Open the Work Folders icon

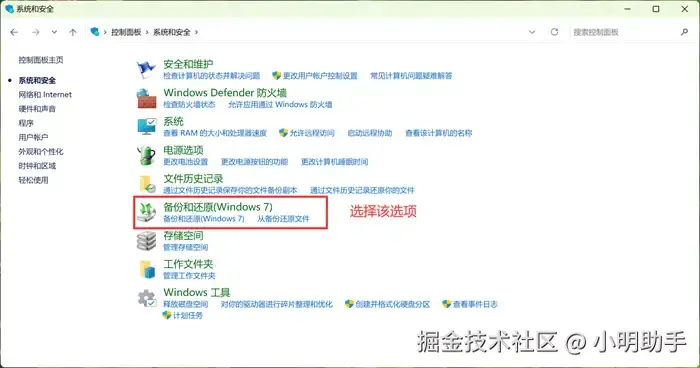(147, 269)
